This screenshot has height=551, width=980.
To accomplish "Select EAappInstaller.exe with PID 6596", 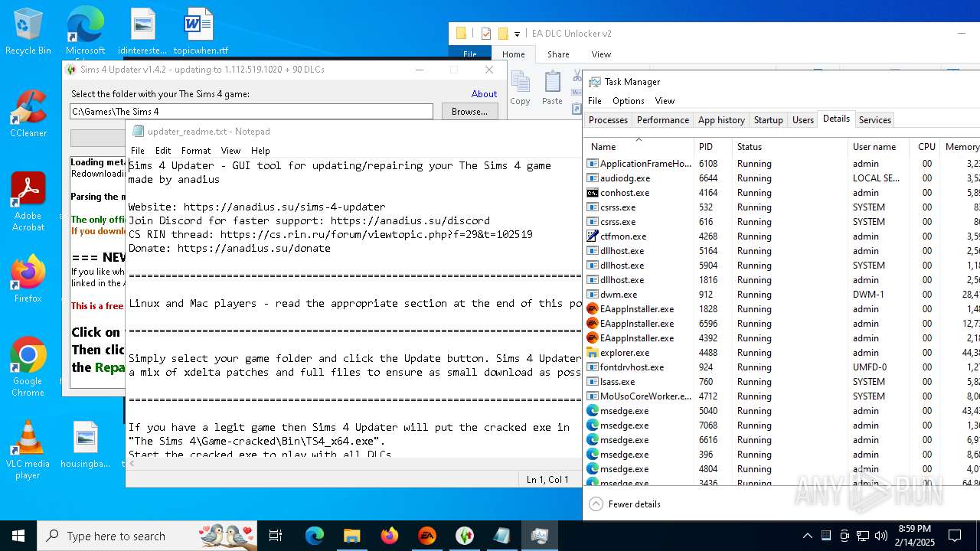I will (x=781, y=324).
